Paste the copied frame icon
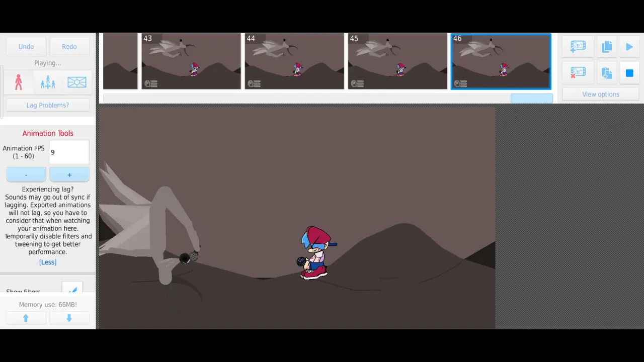This screenshot has height=362, width=644. [x=607, y=73]
